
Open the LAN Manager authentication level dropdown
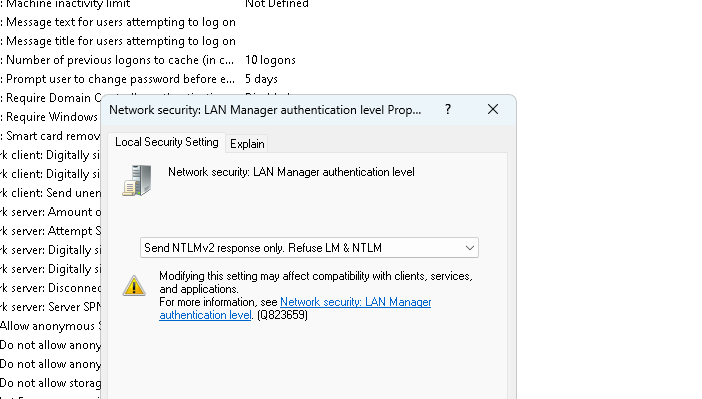pos(309,248)
